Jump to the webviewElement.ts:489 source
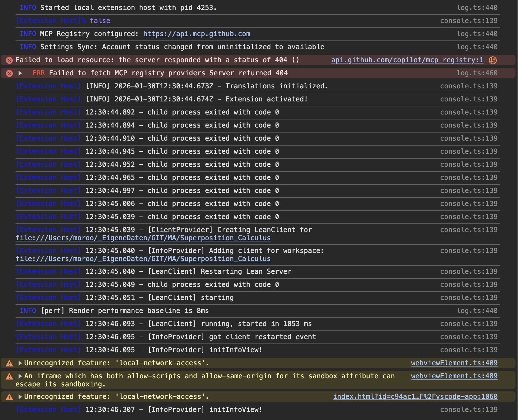This screenshot has width=518, height=420. click(x=454, y=376)
